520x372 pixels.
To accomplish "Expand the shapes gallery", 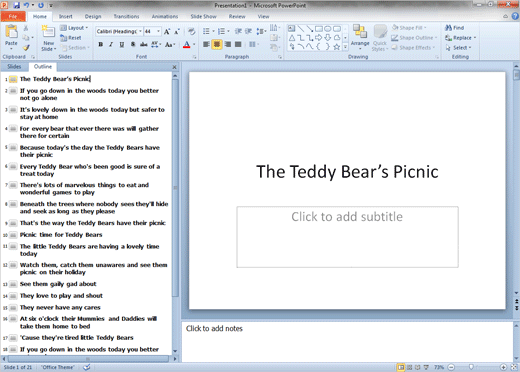I will point(346,47).
